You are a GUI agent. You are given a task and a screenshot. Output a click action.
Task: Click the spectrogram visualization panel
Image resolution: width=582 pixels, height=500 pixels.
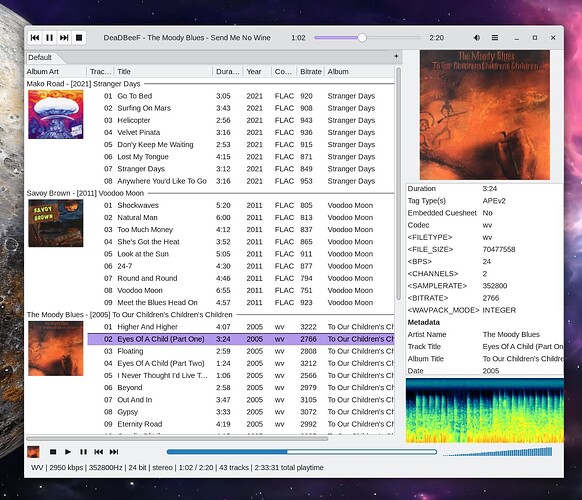(x=485, y=411)
